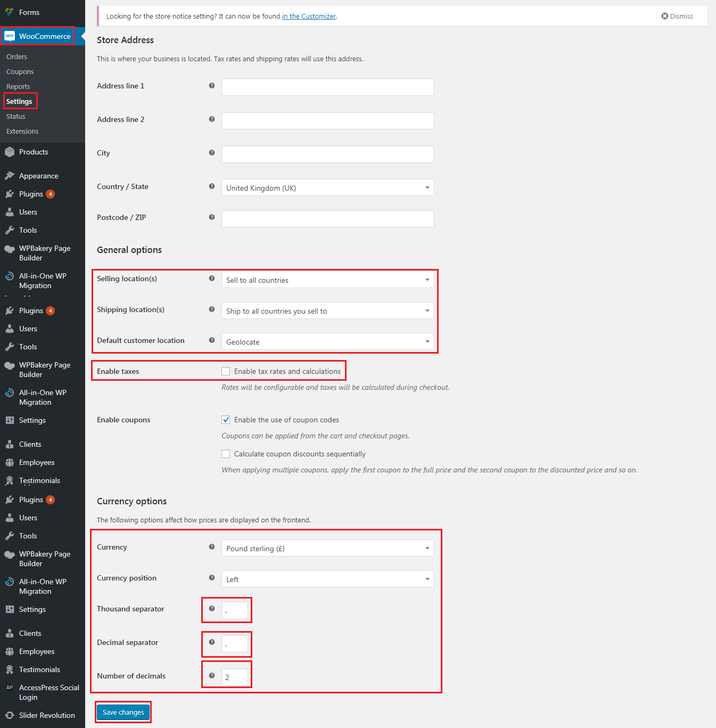This screenshot has height=728, width=716.
Task: Click the Number of decimals help icon
Action: (x=212, y=676)
